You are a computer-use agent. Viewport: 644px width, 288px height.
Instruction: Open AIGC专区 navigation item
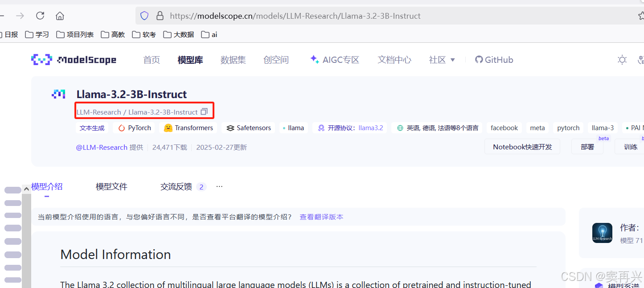(x=335, y=60)
